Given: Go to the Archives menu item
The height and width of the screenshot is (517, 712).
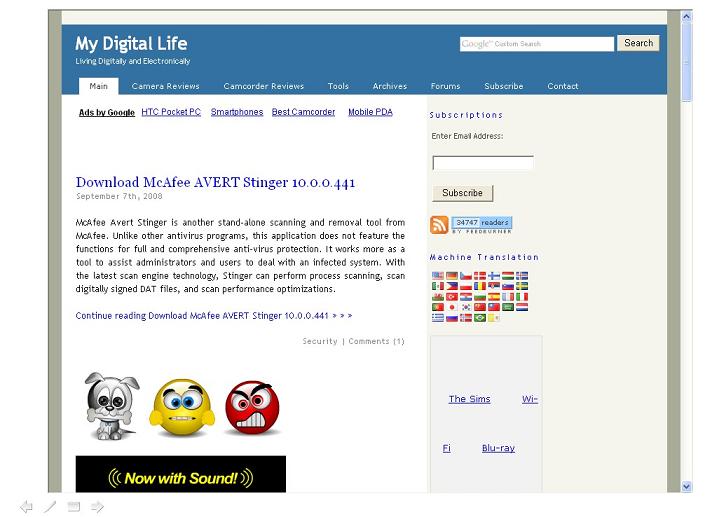Looking at the screenshot, I should click(390, 86).
